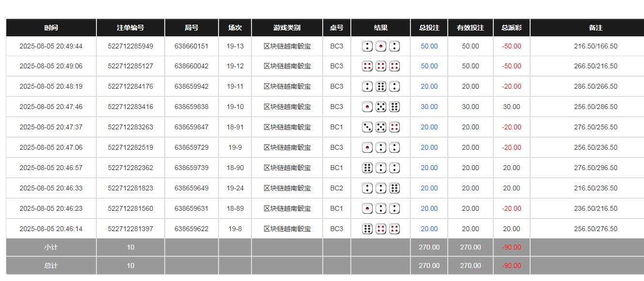Click the dice result on table BC1 round 18-91

tap(380, 127)
